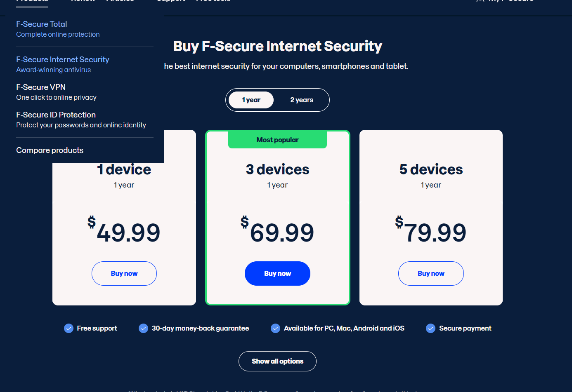The height and width of the screenshot is (392, 572).
Task: Click the 30-day money-back guarantee checkmark icon
Action: tap(143, 328)
